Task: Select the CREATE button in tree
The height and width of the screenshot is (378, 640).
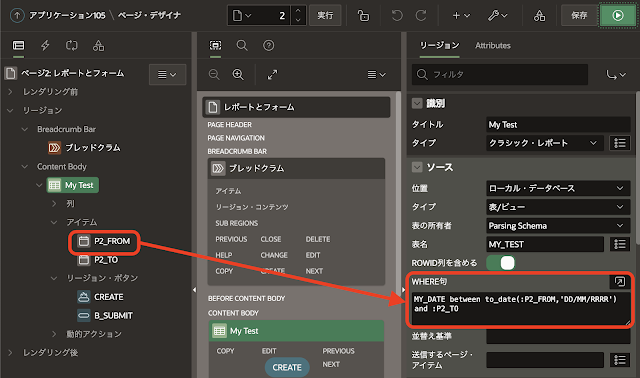Action: (x=100, y=297)
